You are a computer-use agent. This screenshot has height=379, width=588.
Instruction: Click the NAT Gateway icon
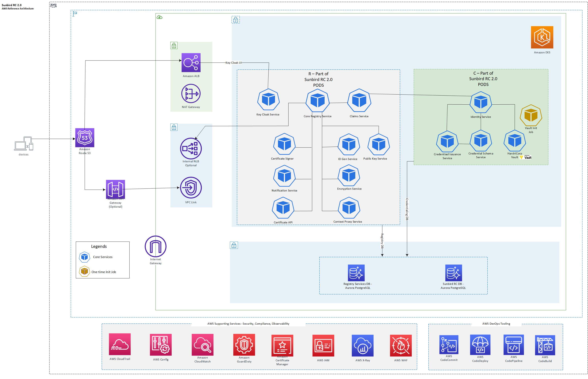click(x=191, y=94)
